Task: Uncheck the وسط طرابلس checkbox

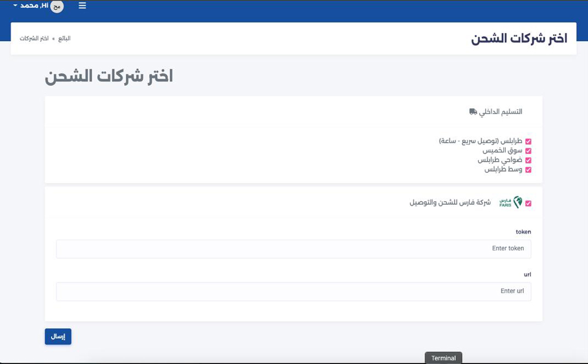Action: [528, 170]
